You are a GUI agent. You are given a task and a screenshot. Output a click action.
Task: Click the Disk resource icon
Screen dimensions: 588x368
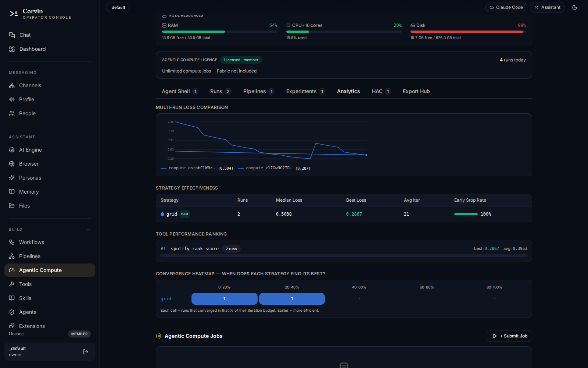coord(413,25)
